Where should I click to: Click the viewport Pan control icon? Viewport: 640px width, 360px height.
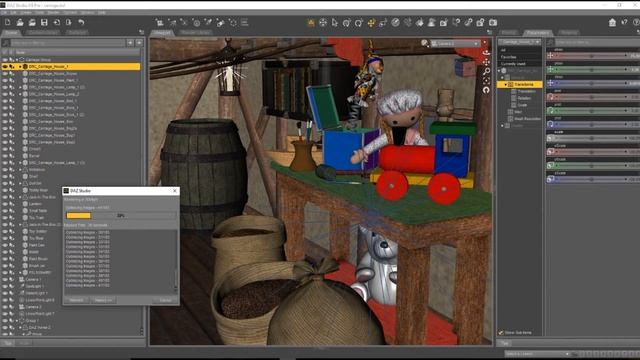click(x=486, y=62)
